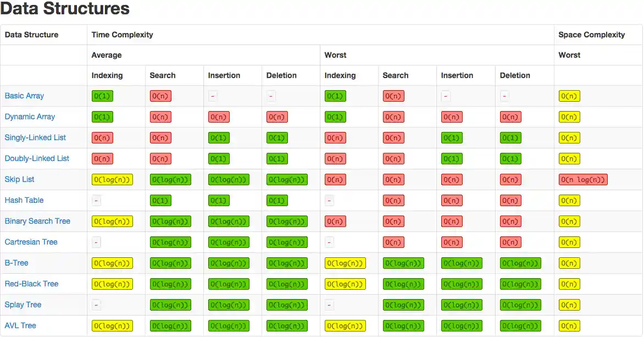This screenshot has height=337, width=644.
Task: Click Basic Array's green average indexing O(1) badge
Action: 103,96
